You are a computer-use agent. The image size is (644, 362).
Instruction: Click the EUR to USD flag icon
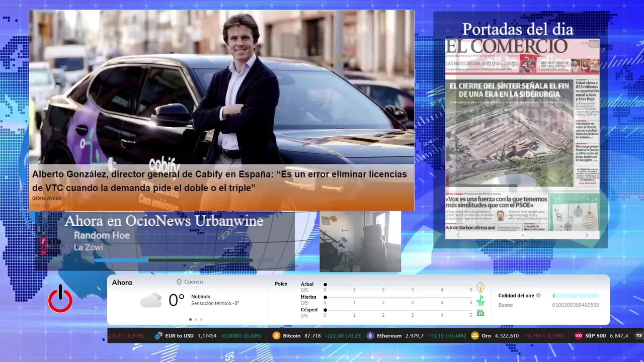point(158,336)
